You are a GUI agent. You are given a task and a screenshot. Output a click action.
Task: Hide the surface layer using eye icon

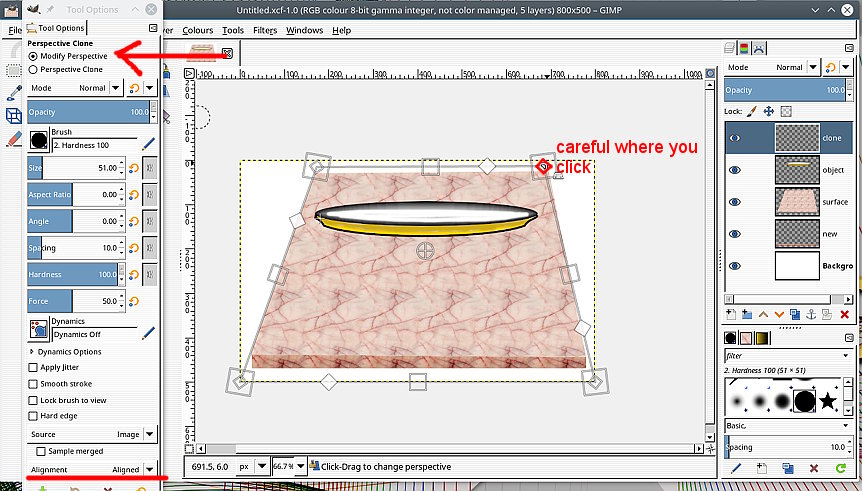pos(735,202)
